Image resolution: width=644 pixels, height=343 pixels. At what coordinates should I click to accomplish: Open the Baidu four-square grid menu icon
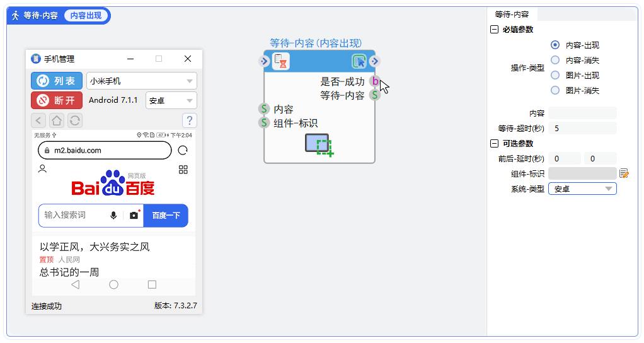click(183, 170)
